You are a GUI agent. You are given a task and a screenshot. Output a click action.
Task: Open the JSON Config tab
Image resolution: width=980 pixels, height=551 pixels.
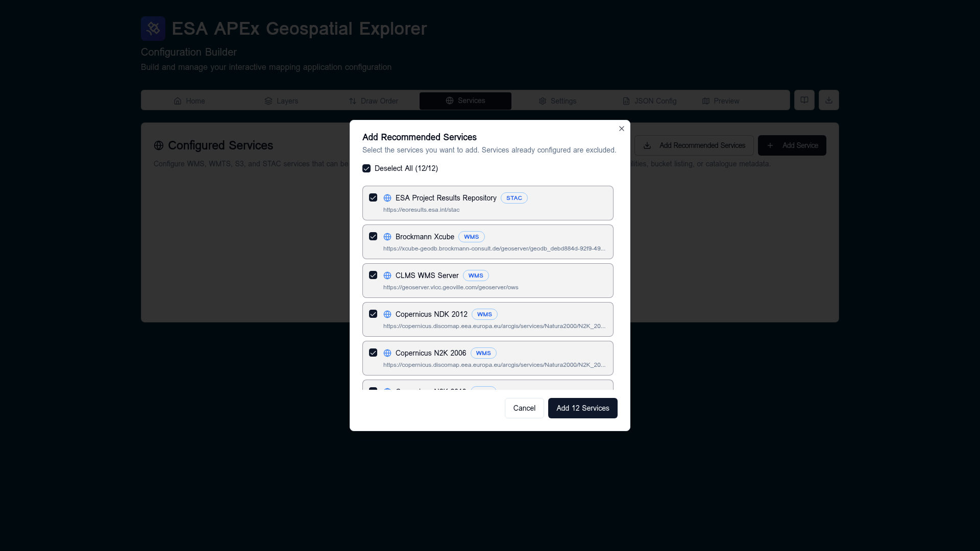(649, 101)
